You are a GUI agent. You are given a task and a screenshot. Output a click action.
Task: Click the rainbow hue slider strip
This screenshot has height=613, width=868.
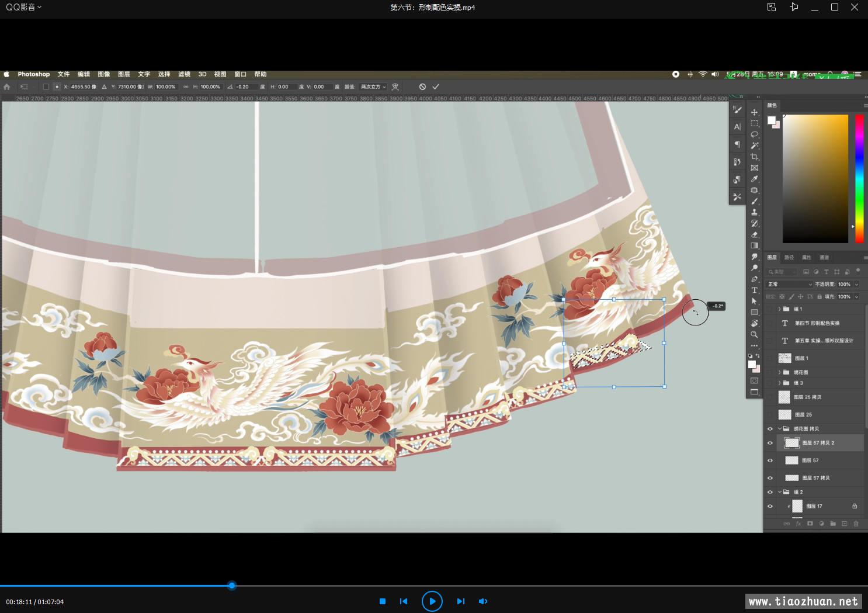[859, 178]
